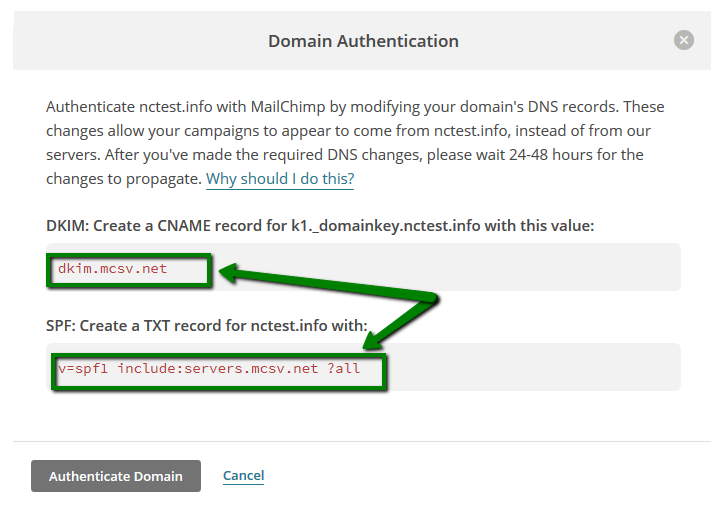725x515 pixels.
Task: Click the green arrowhead pointing at DKIM value
Action: point(229,273)
